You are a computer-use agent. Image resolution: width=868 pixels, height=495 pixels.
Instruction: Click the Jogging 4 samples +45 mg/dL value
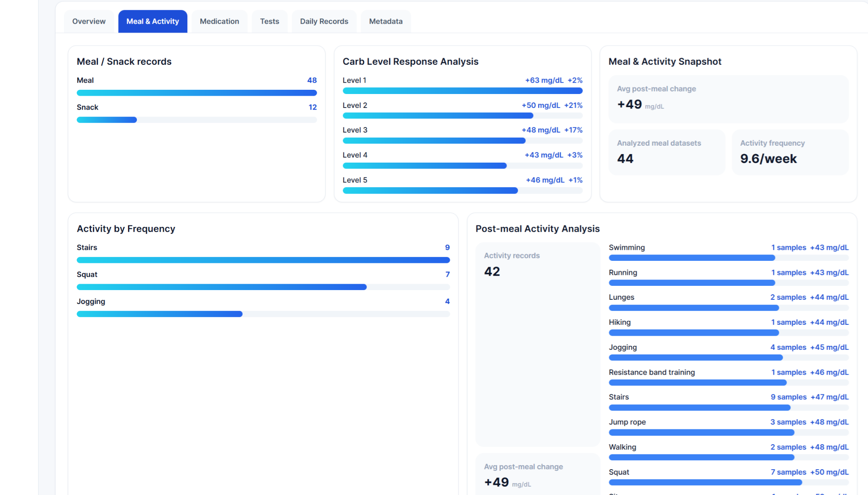(810, 347)
